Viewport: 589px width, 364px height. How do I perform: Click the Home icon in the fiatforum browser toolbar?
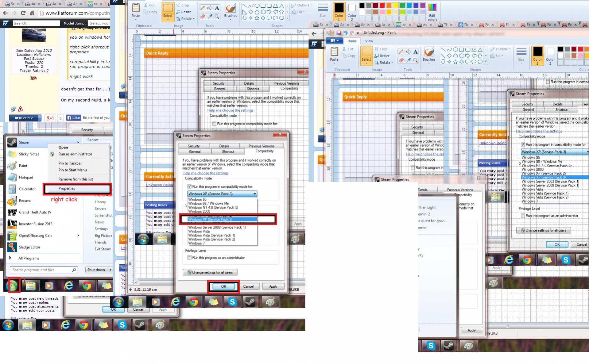tap(32, 13)
